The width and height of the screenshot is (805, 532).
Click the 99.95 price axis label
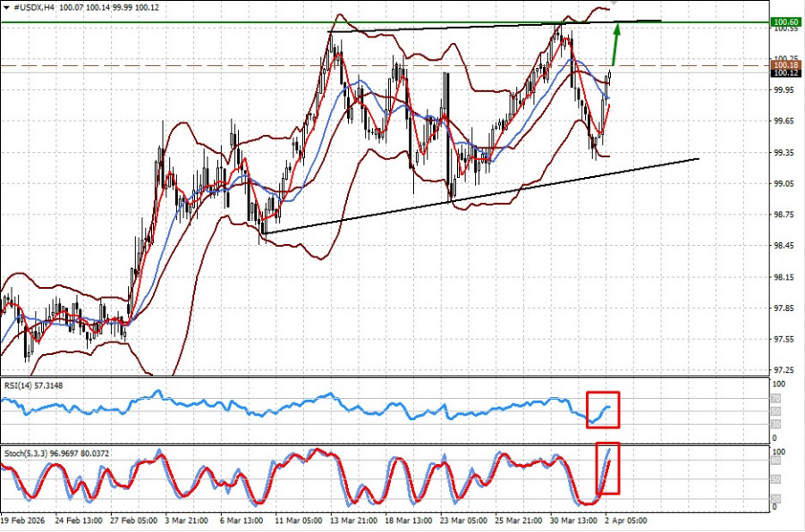coord(784,90)
